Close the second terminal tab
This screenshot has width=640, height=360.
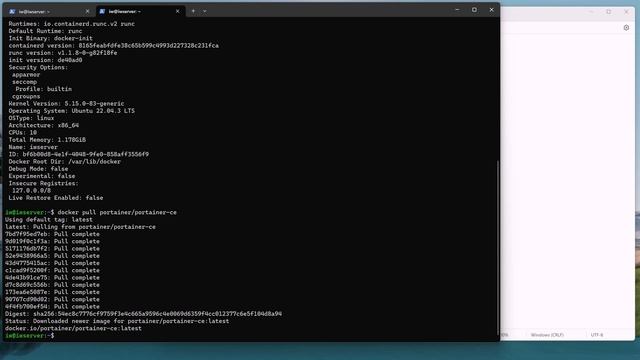click(178, 11)
